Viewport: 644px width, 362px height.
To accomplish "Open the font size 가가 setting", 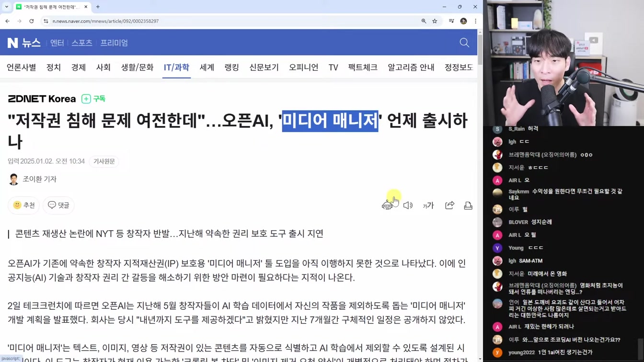I will [428, 205].
